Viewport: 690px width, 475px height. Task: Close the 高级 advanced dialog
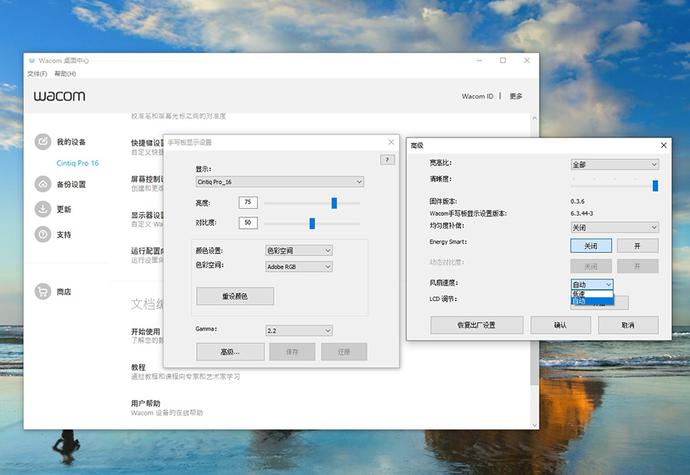point(664,145)
